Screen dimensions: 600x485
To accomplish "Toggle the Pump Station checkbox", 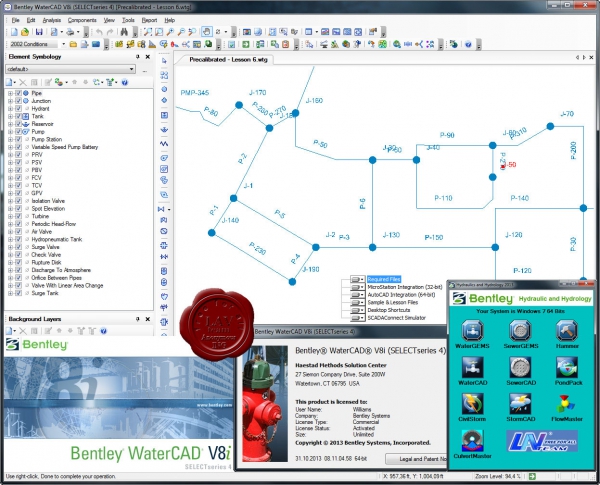I will [18, 139].
